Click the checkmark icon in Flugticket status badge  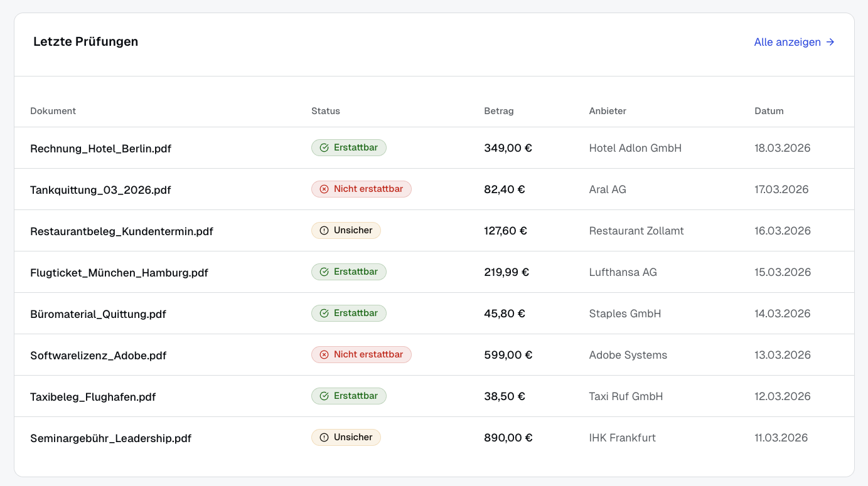[324, 272]
